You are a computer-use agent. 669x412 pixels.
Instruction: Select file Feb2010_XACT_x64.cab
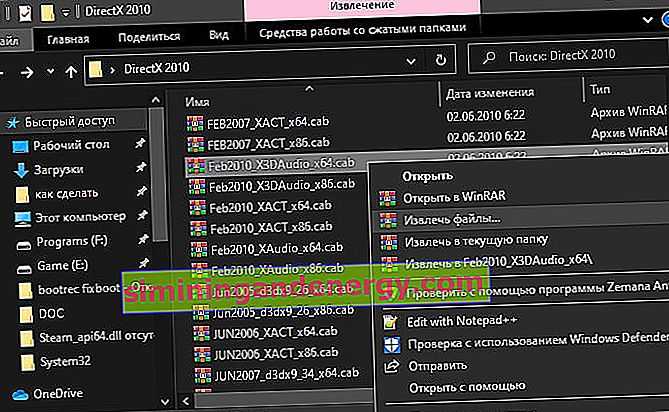coord(270,207)
